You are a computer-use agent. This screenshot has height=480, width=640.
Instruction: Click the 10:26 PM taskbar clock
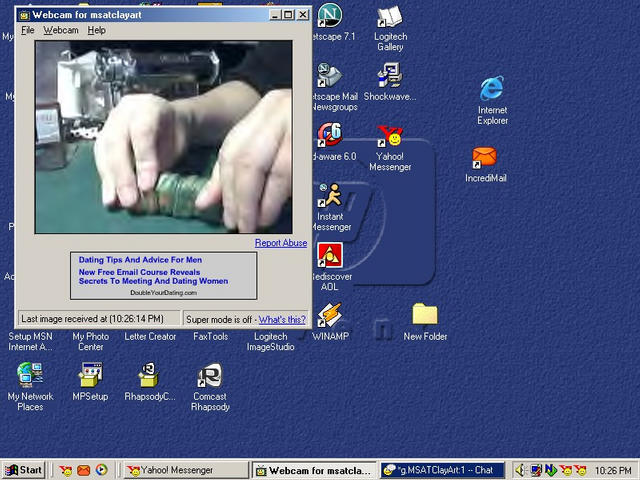point(613,471)
